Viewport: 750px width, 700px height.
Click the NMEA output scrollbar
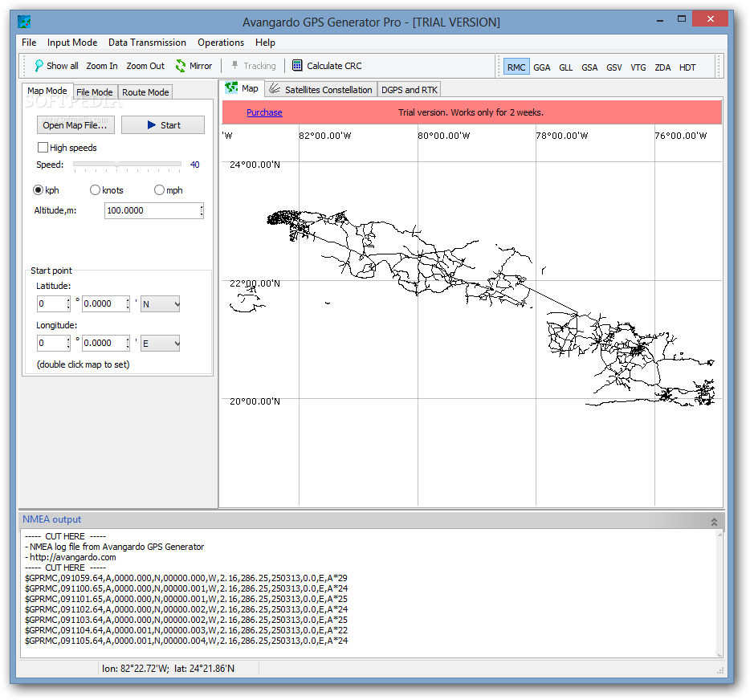click(719, 594)
